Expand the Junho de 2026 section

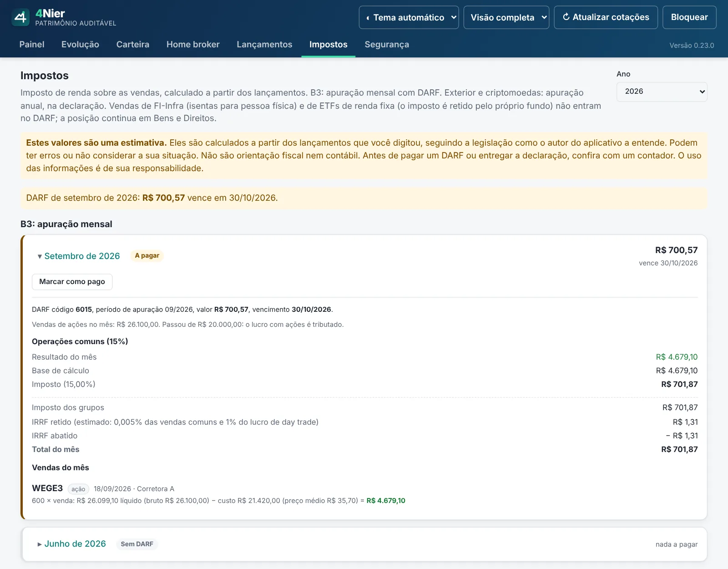[72, 544]
